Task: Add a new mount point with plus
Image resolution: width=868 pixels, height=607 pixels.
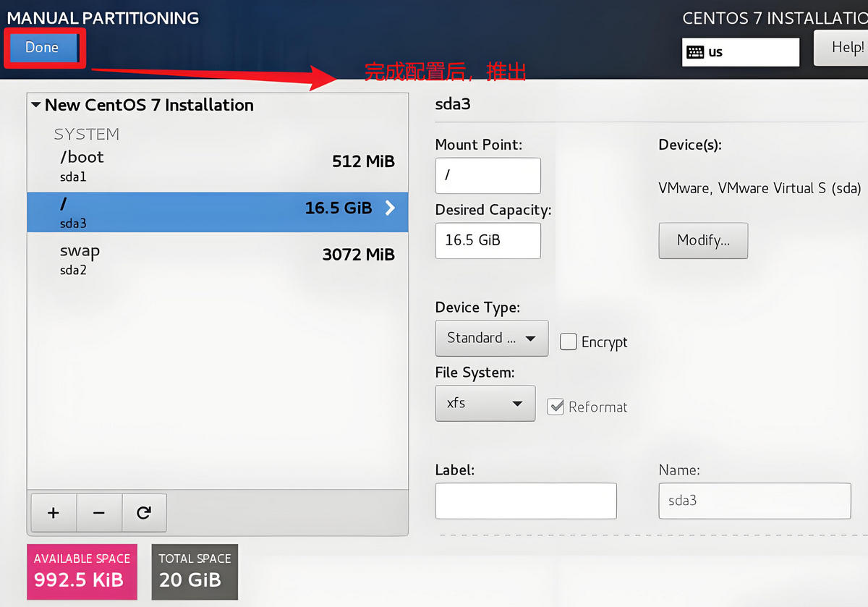Action: pyautogui.click(x=53, y=513)
